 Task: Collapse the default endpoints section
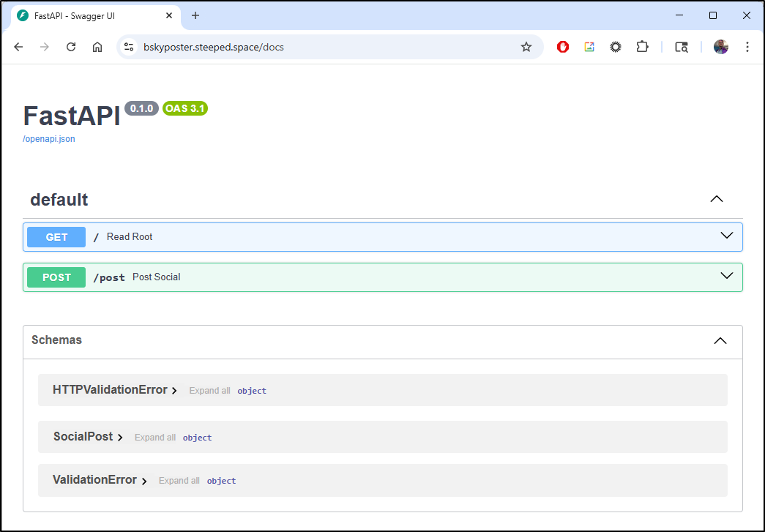716,198
